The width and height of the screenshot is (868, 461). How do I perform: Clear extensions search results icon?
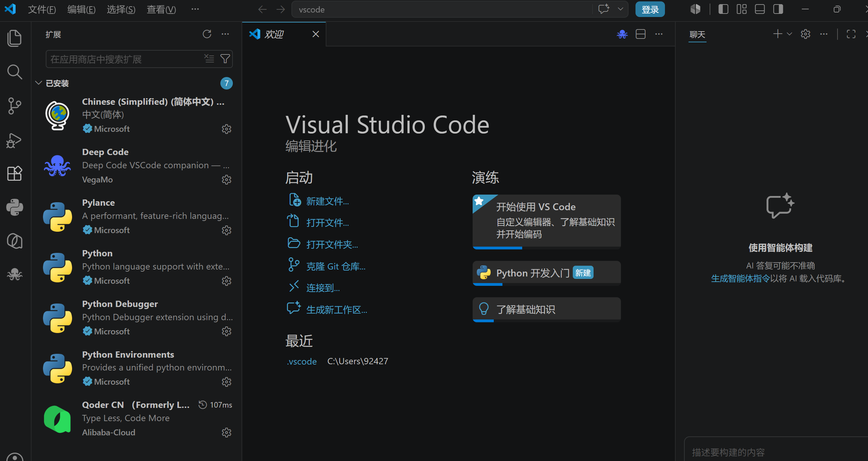pos(209,59)
